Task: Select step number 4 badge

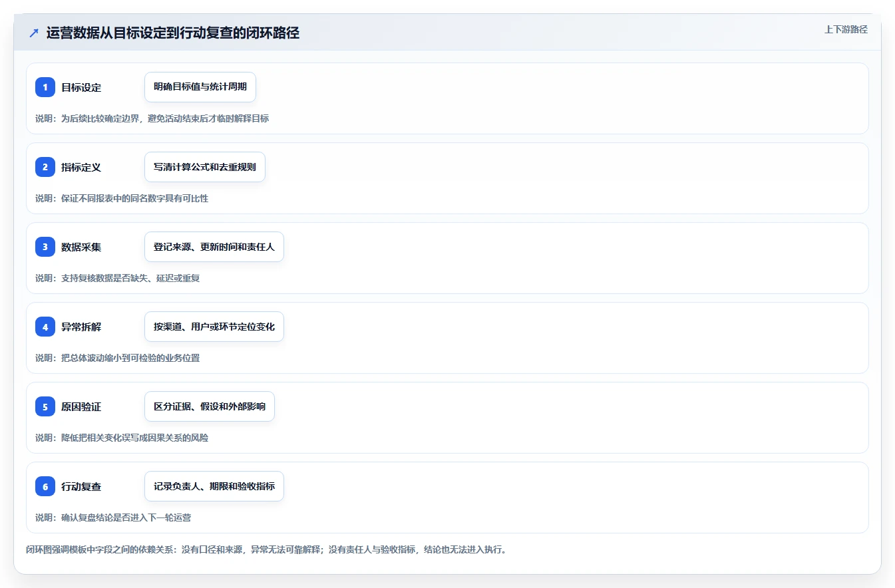Action: point(45,327)
